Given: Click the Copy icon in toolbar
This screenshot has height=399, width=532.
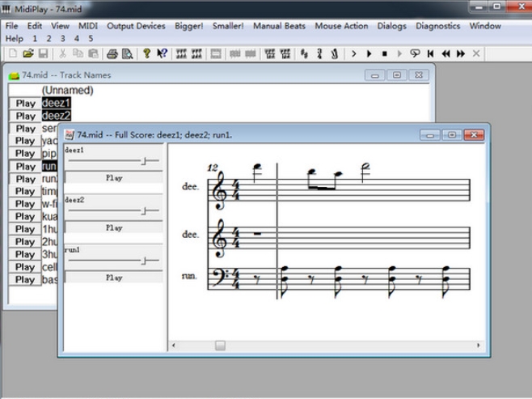Looking at the screenshot, I should [78, 53].
